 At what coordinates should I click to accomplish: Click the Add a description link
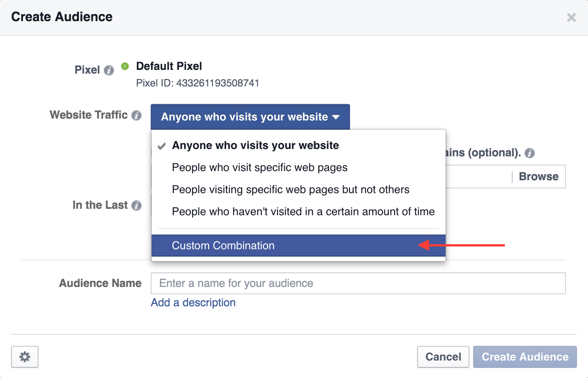coord(193,303)
